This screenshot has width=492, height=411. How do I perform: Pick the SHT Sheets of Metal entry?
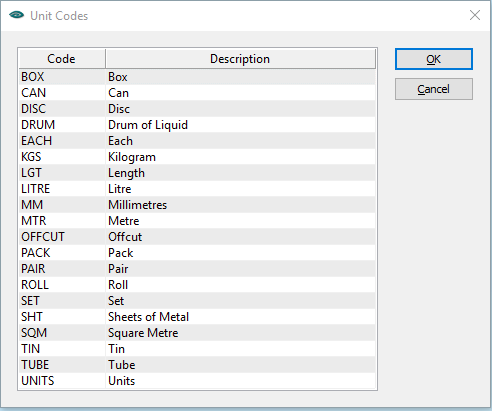(x=197, y=317)
